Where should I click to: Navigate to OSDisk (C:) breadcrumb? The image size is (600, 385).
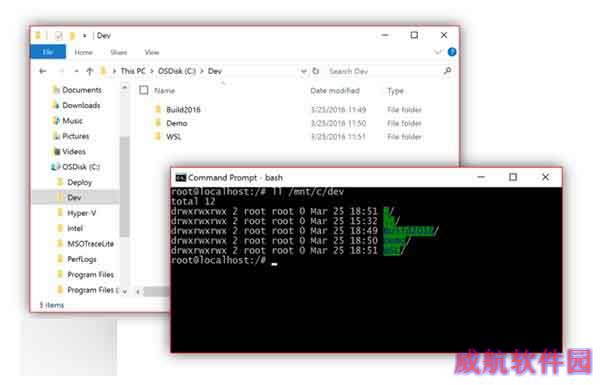click(177, 71)
